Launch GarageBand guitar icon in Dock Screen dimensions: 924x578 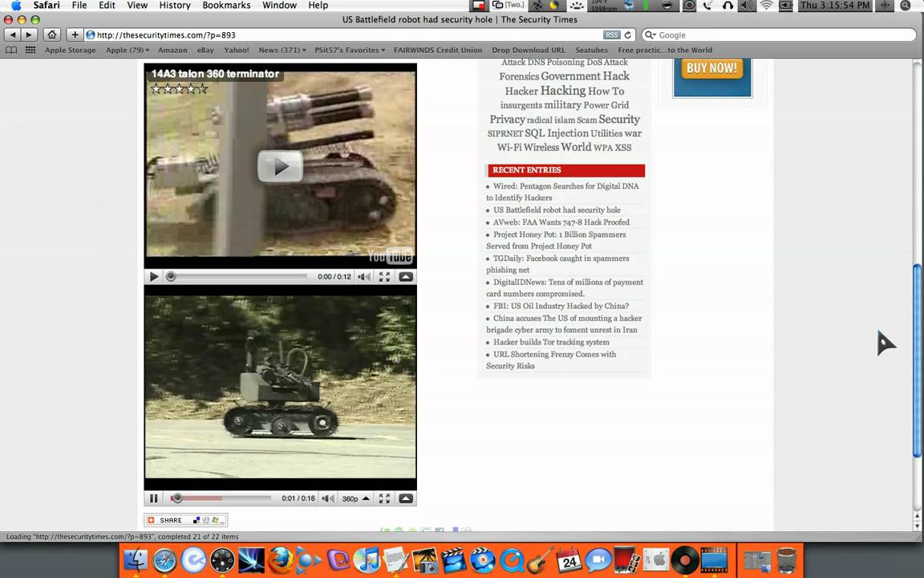(x=541, y=560)
